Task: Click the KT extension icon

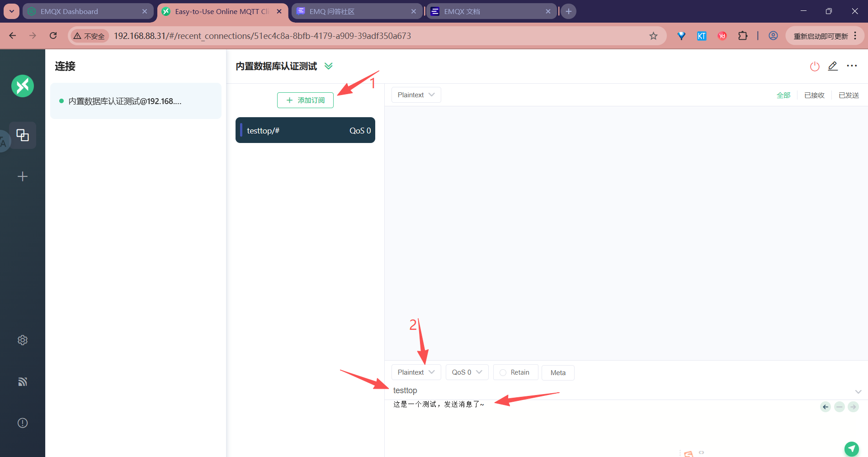Action: click(x=702, y=36)
